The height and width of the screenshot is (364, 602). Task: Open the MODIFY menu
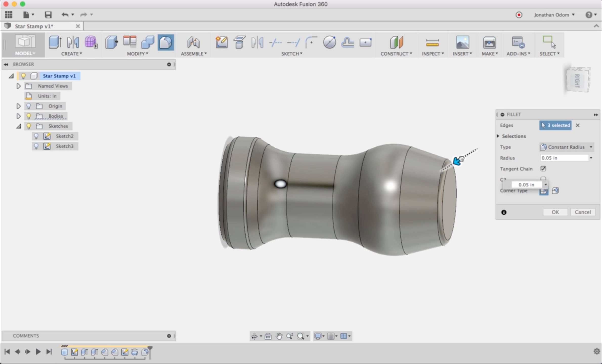(137, 54)
